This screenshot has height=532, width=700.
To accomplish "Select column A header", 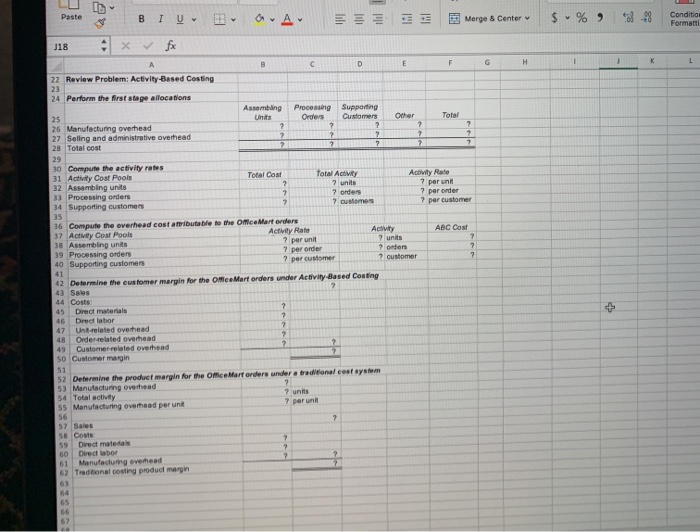I will [151, 65].
